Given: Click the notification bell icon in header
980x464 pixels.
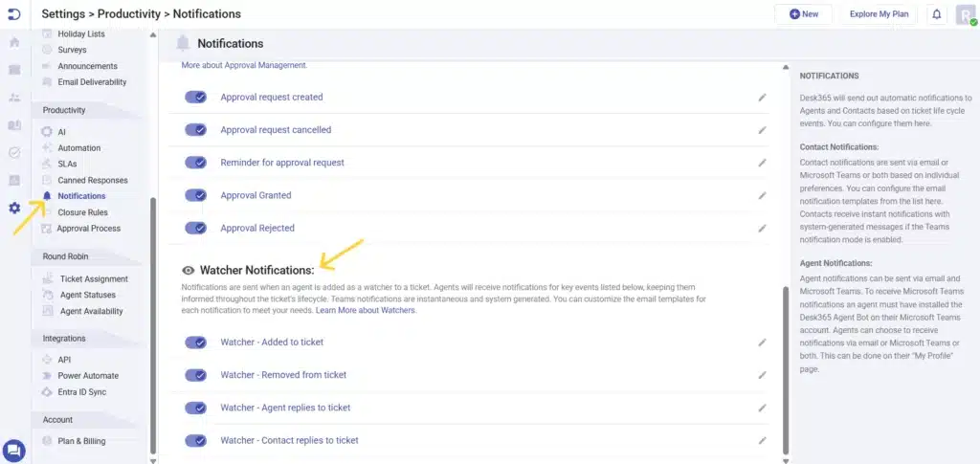Looking at the screenshot, I should (x=936, y=14).
